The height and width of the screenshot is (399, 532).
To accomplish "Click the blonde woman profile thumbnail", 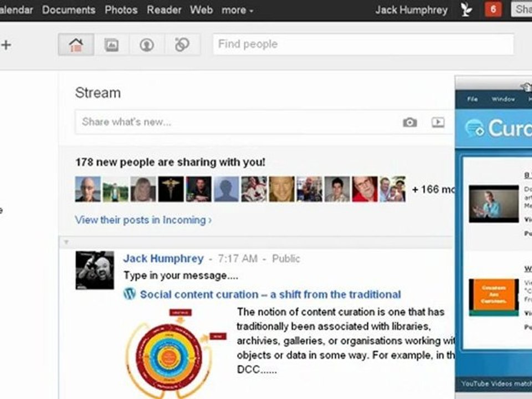I will (x=143, y=189).
